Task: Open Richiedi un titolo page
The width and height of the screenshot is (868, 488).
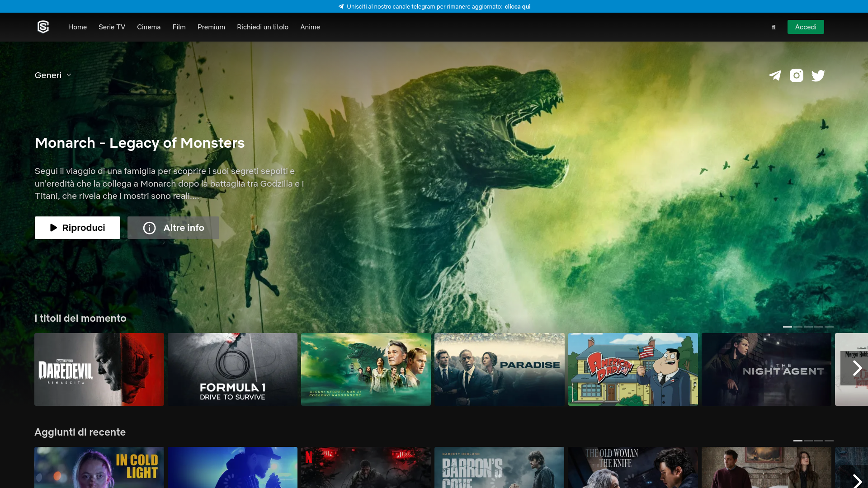Action: tap(263, 27)
